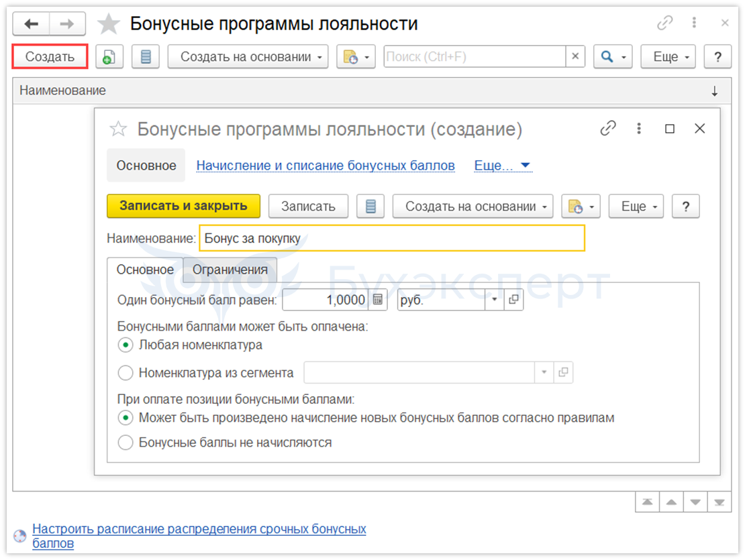Click the Наименование text field
745x560 pixels.
click(x=392, y=238)
